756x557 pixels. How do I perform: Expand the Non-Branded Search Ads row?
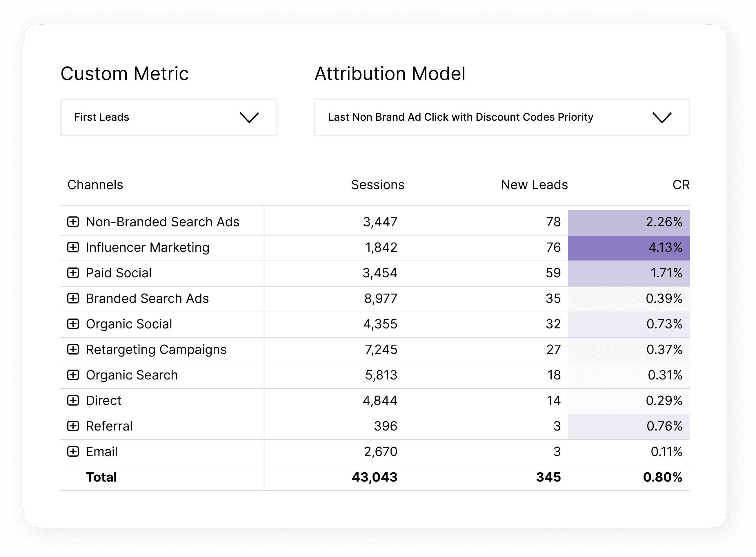tap(73, 222)
